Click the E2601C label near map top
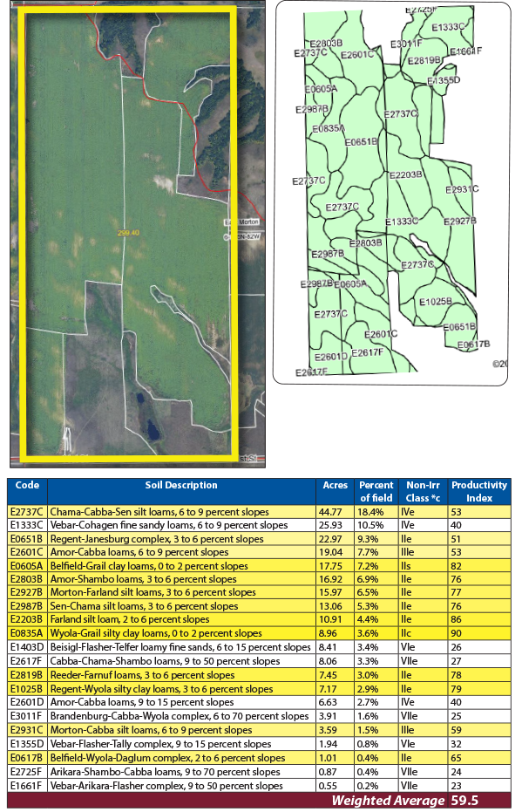Screen dimensions: 522x812 coord(357,54)
